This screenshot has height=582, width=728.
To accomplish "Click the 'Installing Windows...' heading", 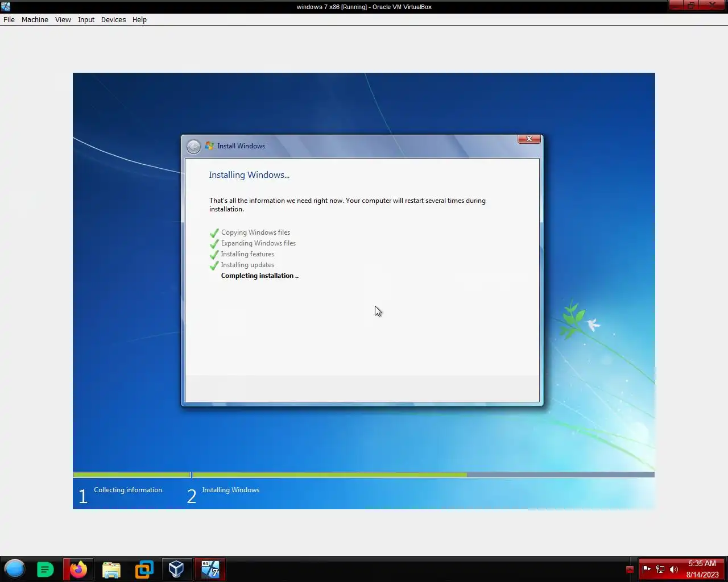I will tap(249, 175).
